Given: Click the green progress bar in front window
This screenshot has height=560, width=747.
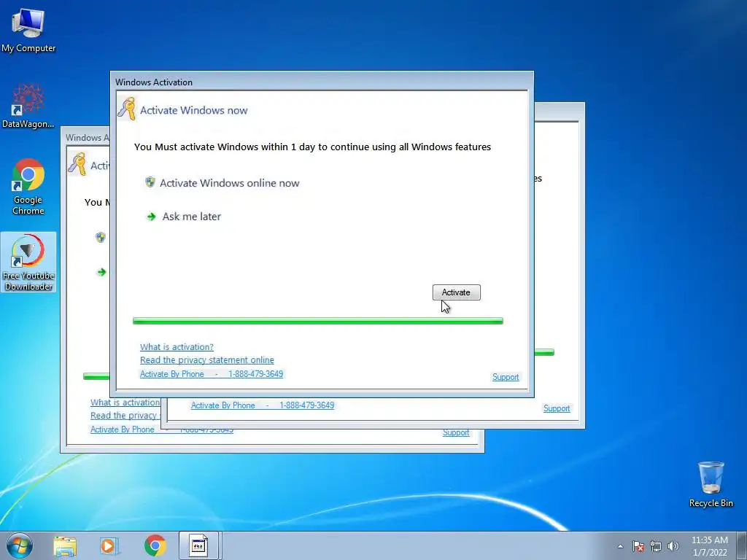Looking at the screenshot, I should 318,321.
